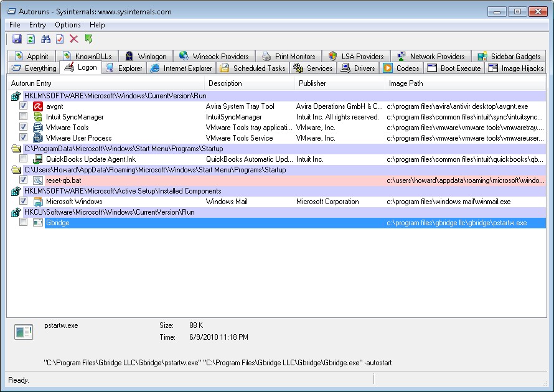Click the reset-qb.bat file icon
Image resolution: width=554 pixels, height=392 pixels.
(x=38, y=180)
